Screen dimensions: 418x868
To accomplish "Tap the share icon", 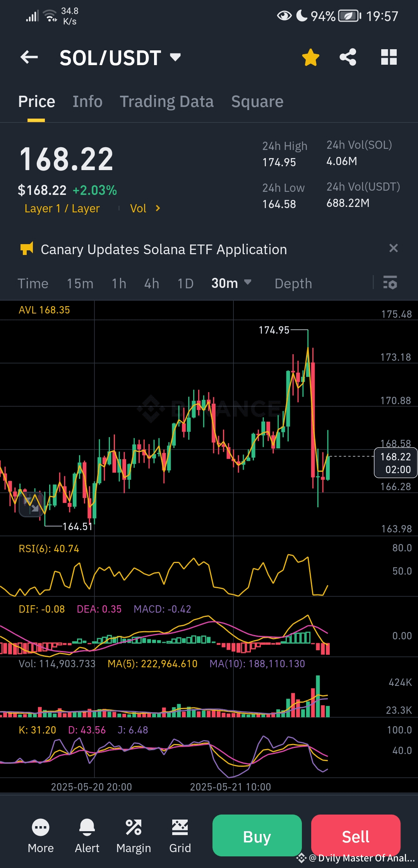I will point(348,57).
